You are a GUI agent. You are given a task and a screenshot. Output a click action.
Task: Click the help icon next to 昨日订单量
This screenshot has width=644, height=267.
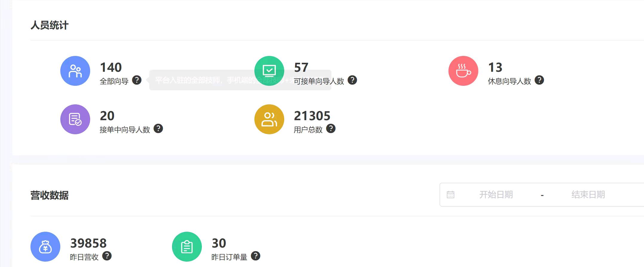256,256
